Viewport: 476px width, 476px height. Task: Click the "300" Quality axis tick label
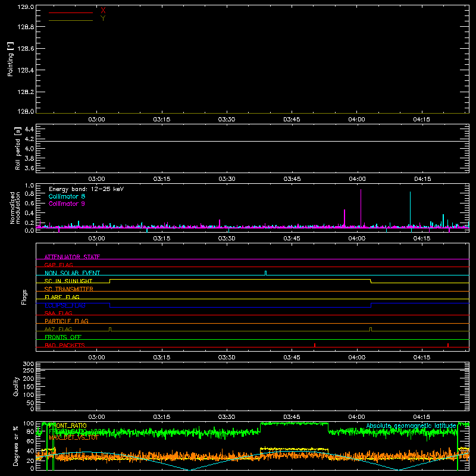(x=29, y=364)
